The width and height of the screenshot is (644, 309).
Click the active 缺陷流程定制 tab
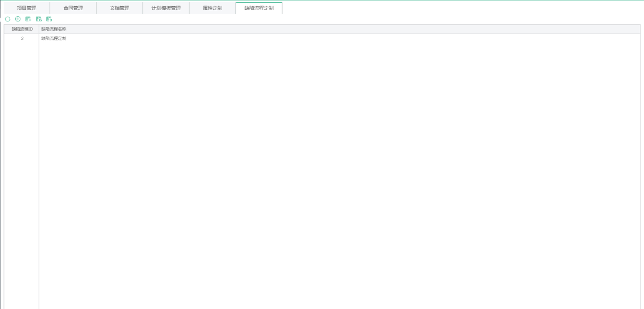[259, 8]
